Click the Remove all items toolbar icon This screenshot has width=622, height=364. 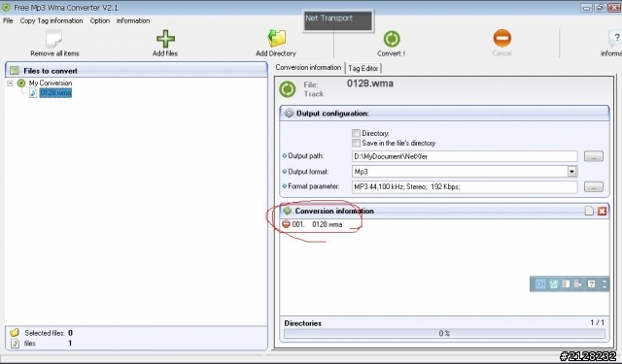click(x=54, y=39)
